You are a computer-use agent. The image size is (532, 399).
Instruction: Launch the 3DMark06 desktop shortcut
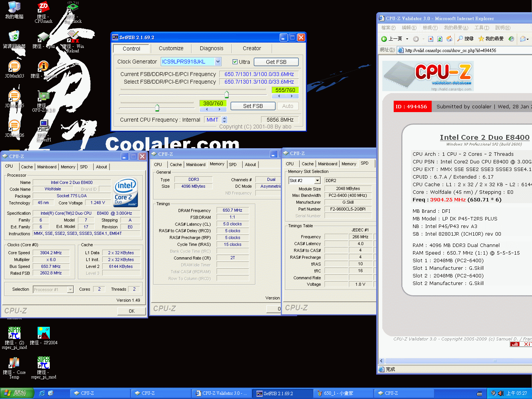coord(14,128)
